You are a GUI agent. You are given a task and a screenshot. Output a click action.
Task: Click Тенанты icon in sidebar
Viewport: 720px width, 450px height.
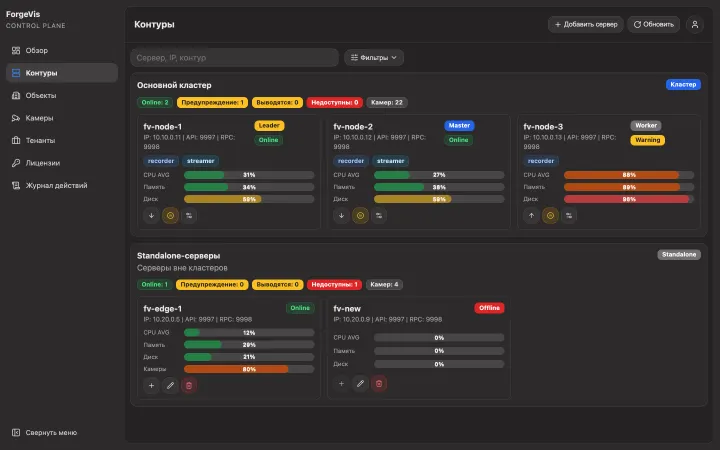[x=16, y=141]
